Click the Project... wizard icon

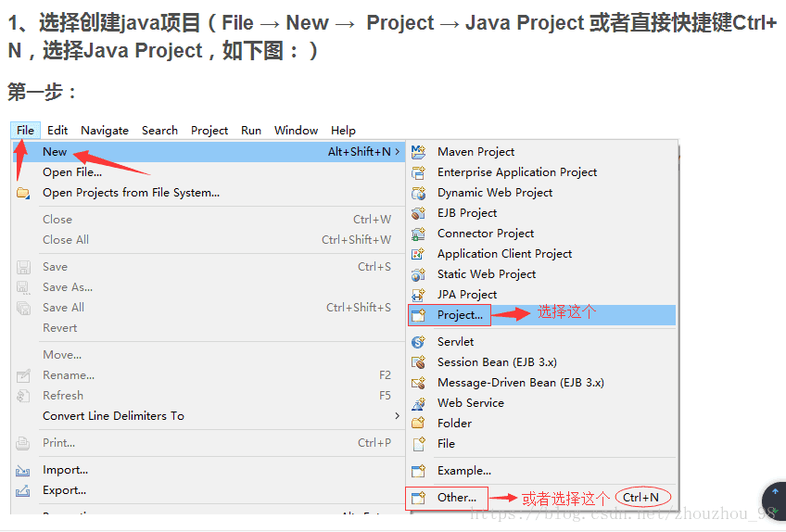(x=418, y=315)
